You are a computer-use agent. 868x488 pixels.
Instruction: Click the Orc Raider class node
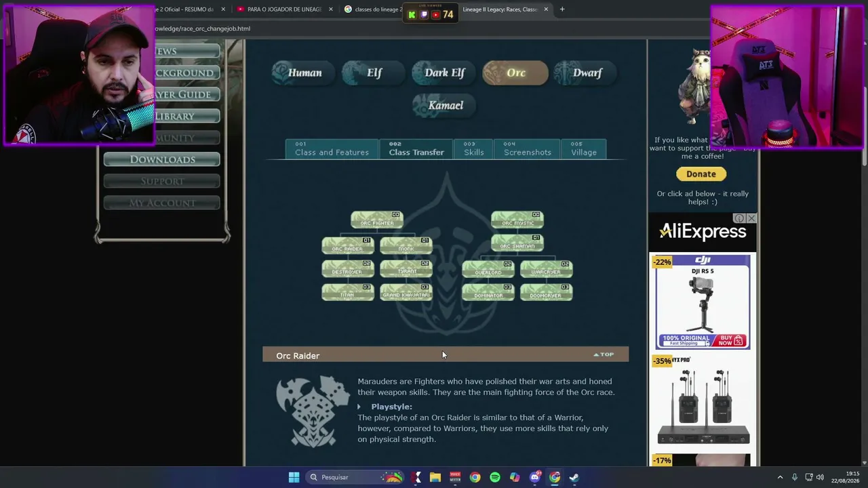[x=348, y=245]
